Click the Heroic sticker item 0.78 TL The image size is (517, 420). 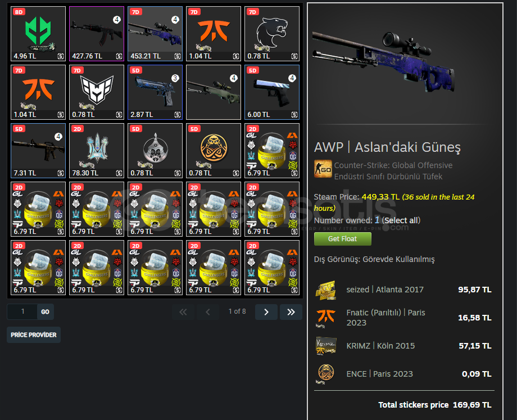97,92
